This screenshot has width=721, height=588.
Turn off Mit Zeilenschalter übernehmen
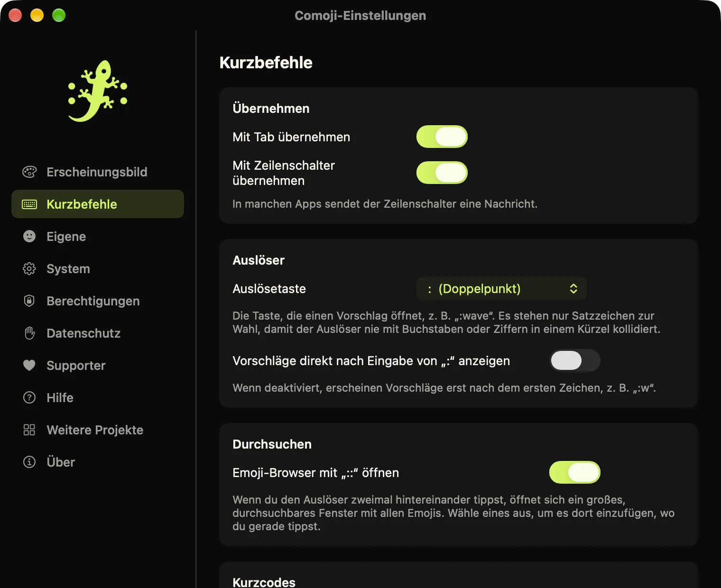(x=442, y=173)
